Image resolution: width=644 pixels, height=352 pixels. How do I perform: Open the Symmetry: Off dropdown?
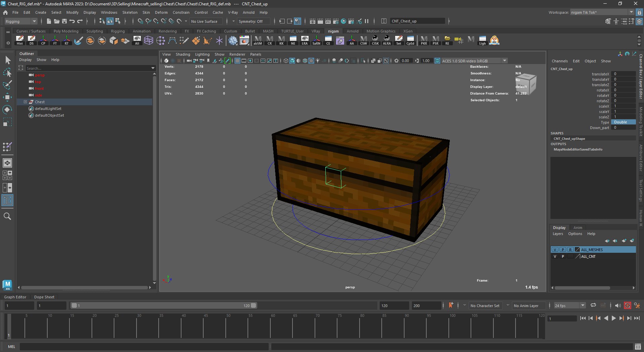(254, 21)
